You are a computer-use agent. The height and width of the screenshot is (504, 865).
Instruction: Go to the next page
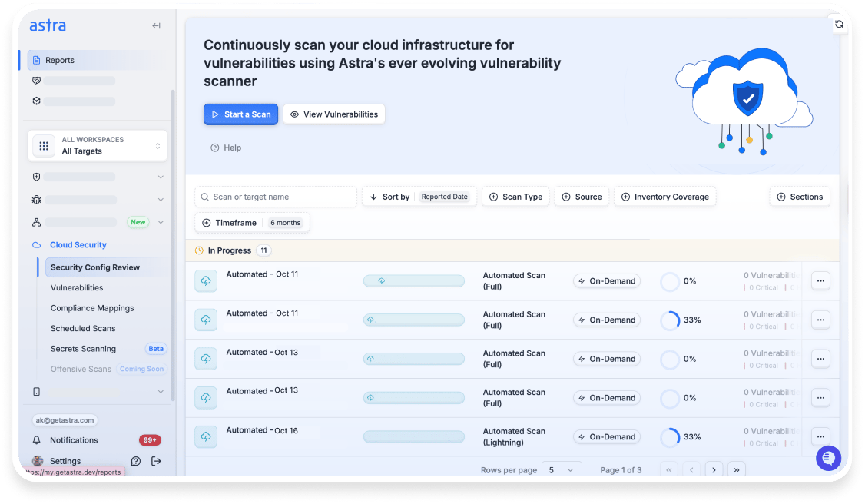click(x=714, y=470)
